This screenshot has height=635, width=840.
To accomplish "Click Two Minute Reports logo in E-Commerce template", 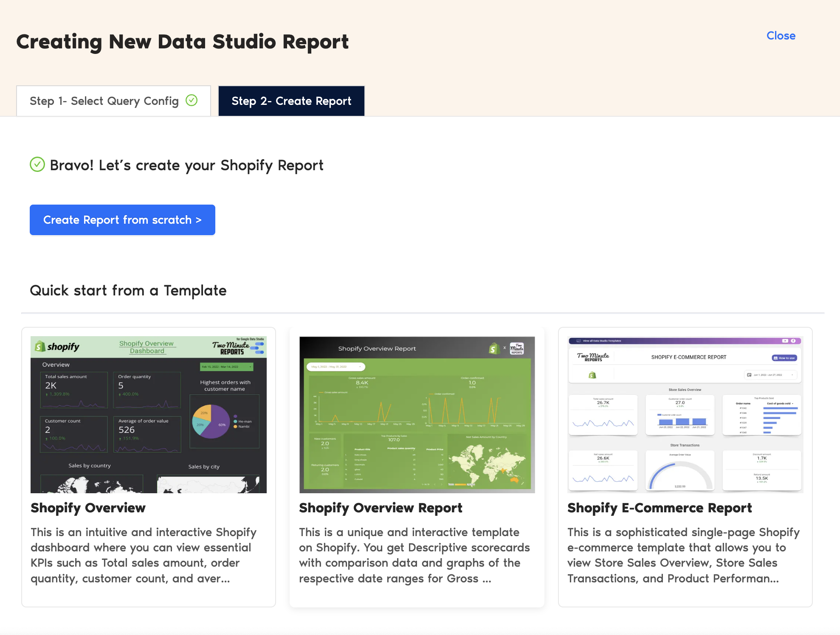I will 593,357.
